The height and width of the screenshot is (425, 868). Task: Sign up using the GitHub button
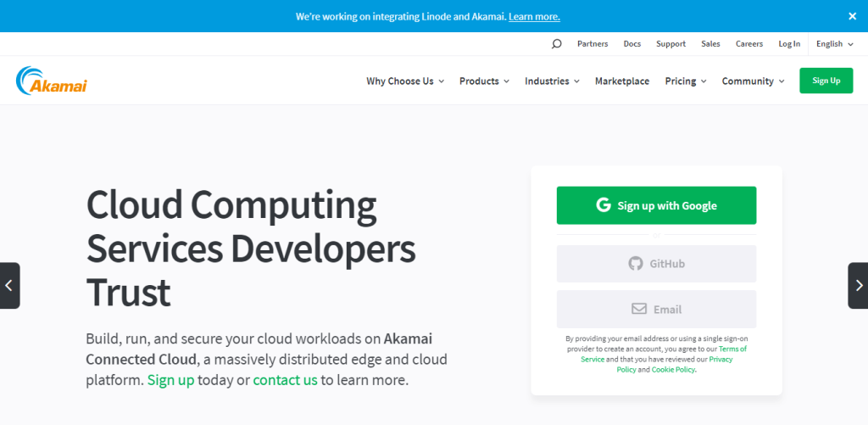click(x=657, y=264)
